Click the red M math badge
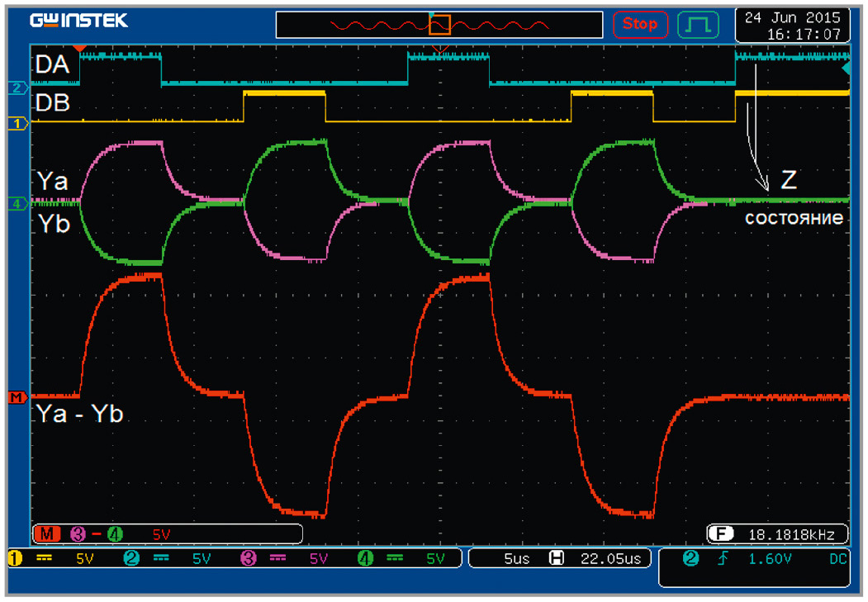The height and width of the screenshot is (602, 868). 47,534
